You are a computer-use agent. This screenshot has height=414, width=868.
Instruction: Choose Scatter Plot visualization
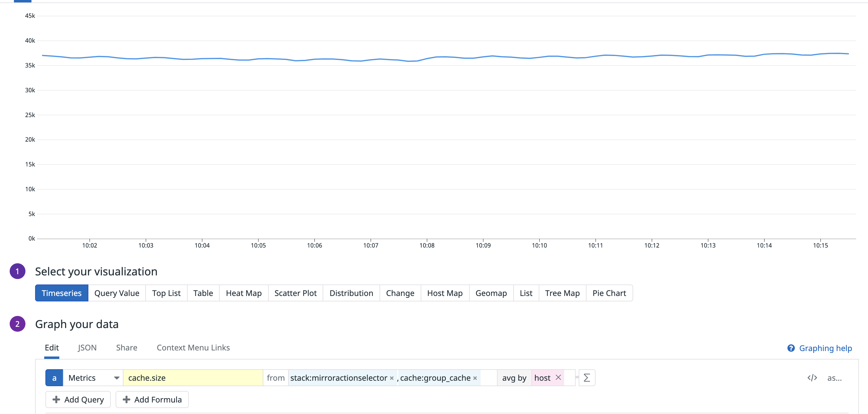pyautogui.click(x=295, y=293)
